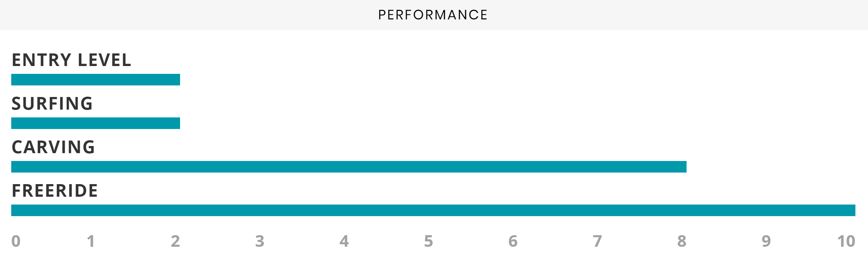The height and width of the screenshot is (259, 868).
Task: Click the 0 on the scale axis
Action: pyautogui.click(x=16, y=241)
